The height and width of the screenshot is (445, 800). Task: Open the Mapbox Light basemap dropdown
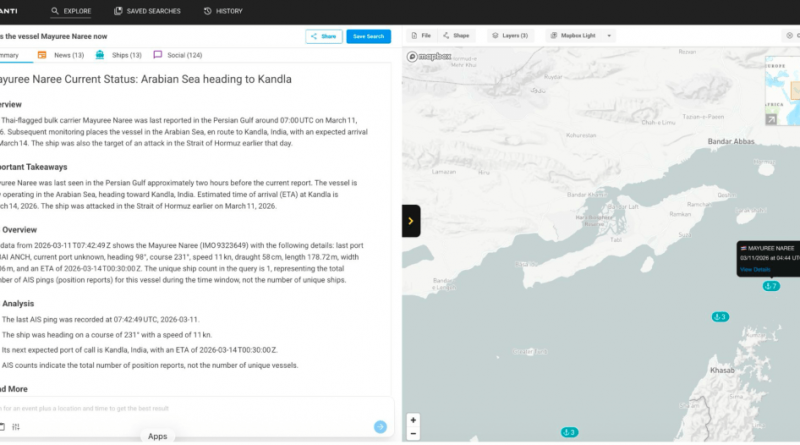click(580, 35)
